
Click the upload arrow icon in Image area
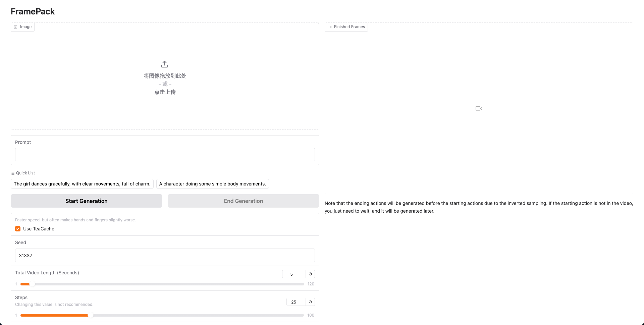(164, 64)
